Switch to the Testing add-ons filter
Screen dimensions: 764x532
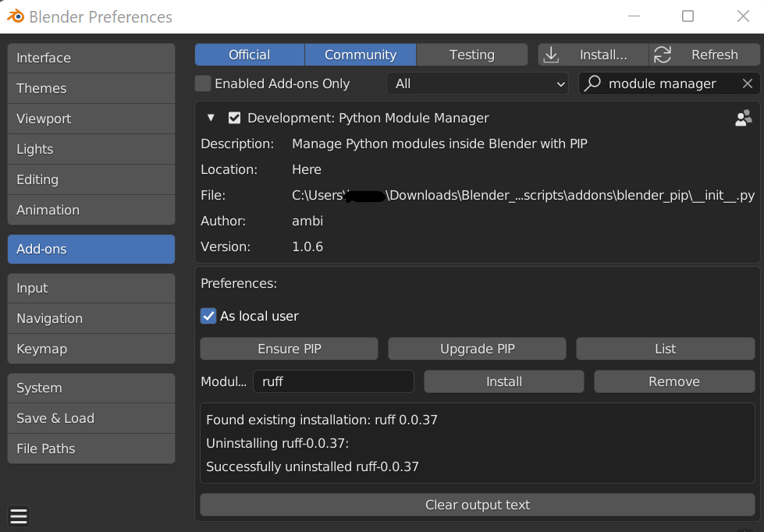point(471,55)
